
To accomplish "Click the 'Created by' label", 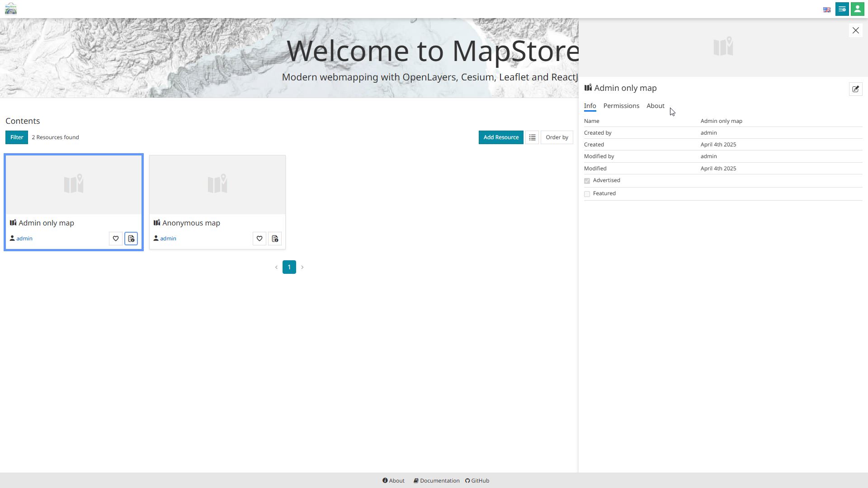I will click(598, 133).
